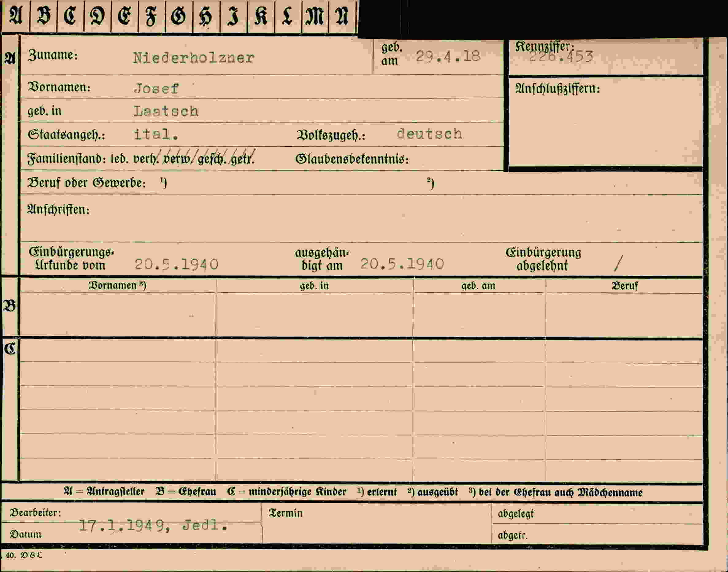Click the first name Josef
Viewport: 728px width, 572px height.
point(156,89)
